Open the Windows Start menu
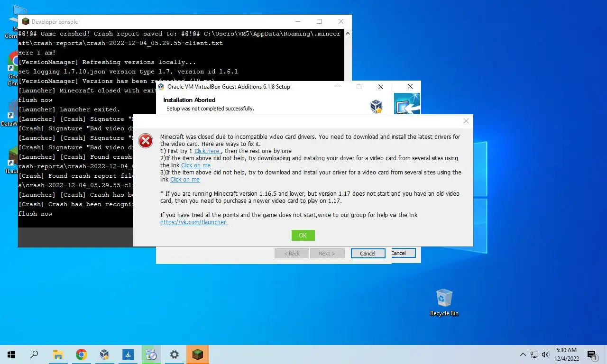Viewport: 607px width, 364px height. 11,355
